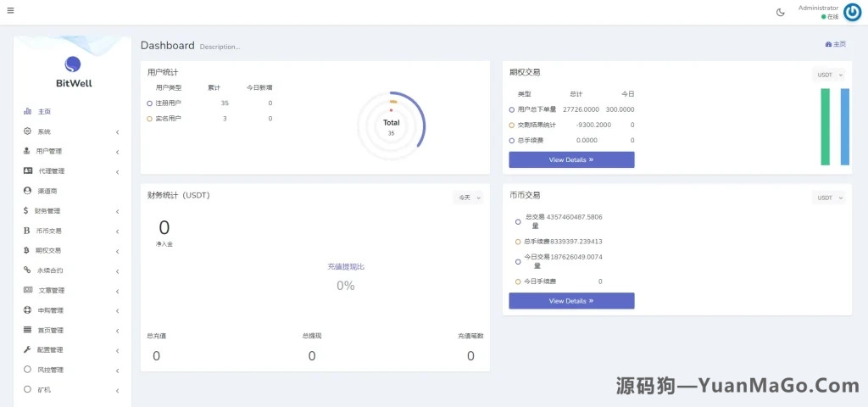The width and height of the screenshot is (868, 407).
Task: Toggle the 今日交易量 legend marker
Action: (518, 261)
